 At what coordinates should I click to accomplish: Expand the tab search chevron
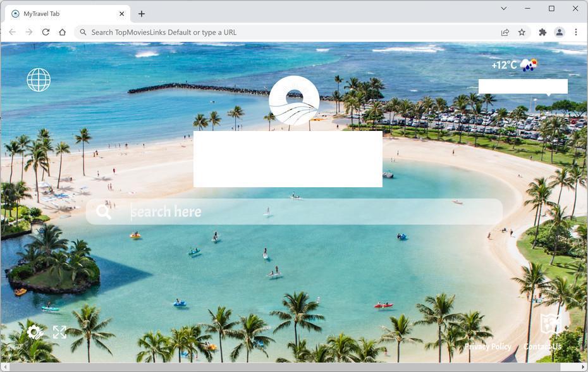coord(504,8)
